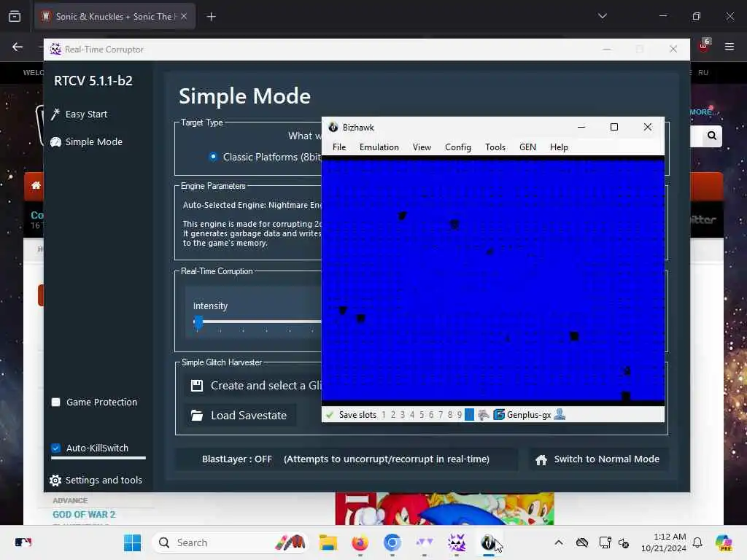Select save slot 9 in Bizhawk
Viewport: 747px width, 560px height.
pyautogui.click(x=460, y=415)
